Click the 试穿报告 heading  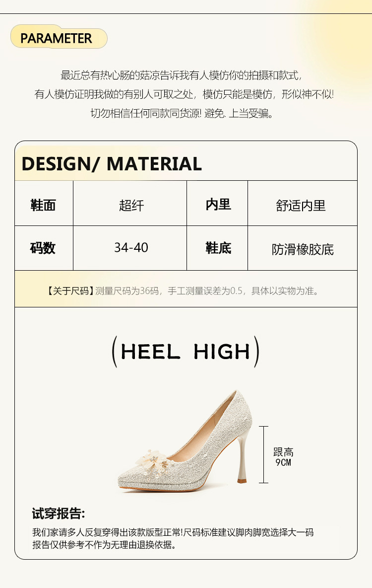point(59,514)
